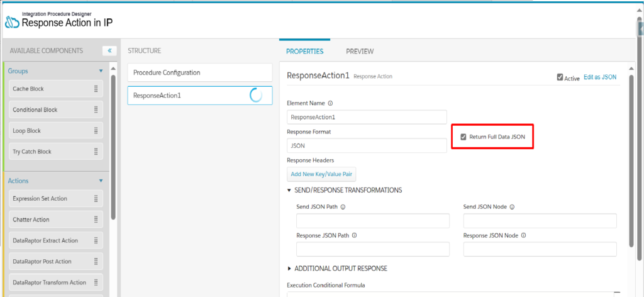644x297 pixels.
Task: Click the Integration Procedure Designer title text
Action: tap(57, 14)
